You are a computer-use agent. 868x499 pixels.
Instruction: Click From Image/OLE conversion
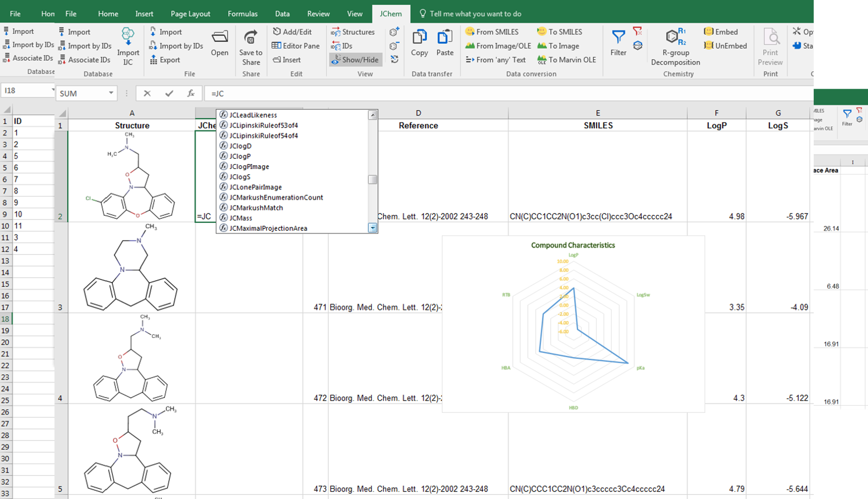point(498,46)
